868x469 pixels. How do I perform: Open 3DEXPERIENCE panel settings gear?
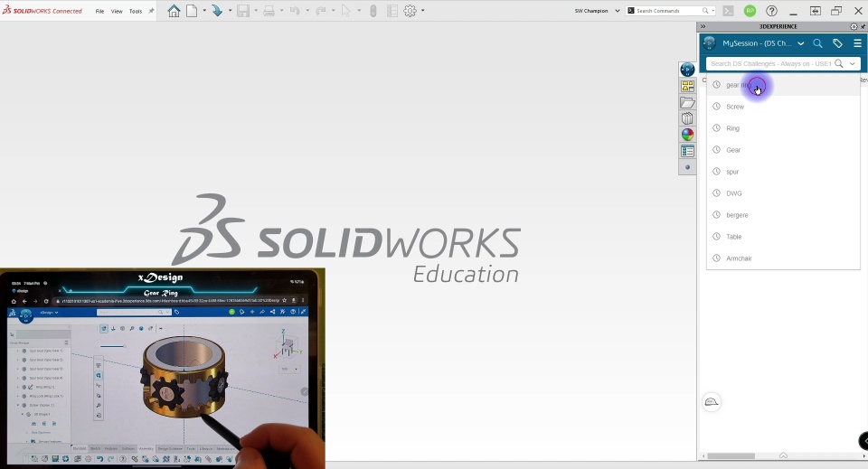coord(854,26)
